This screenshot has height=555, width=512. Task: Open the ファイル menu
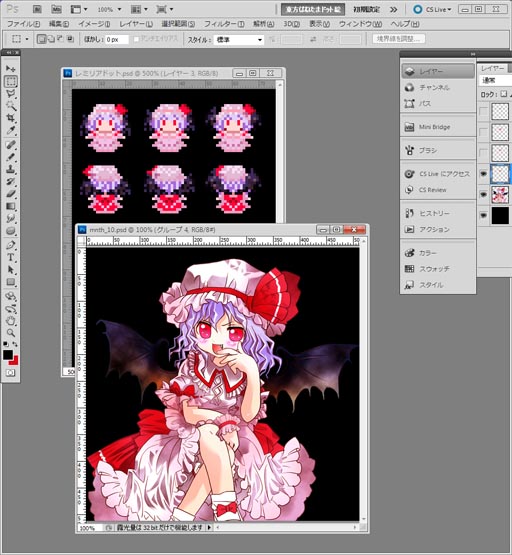tap(23, 24)
